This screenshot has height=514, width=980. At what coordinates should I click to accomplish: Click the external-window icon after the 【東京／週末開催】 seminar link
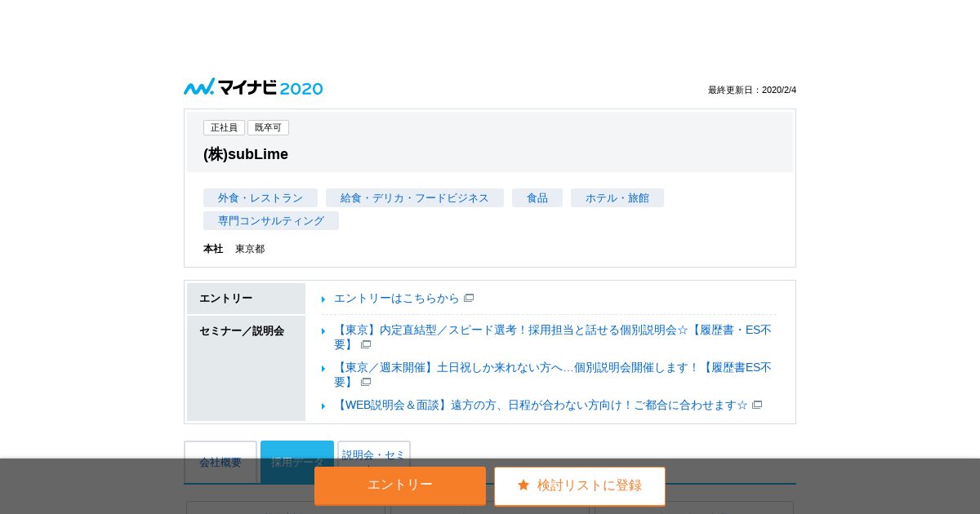pos(366,382)
